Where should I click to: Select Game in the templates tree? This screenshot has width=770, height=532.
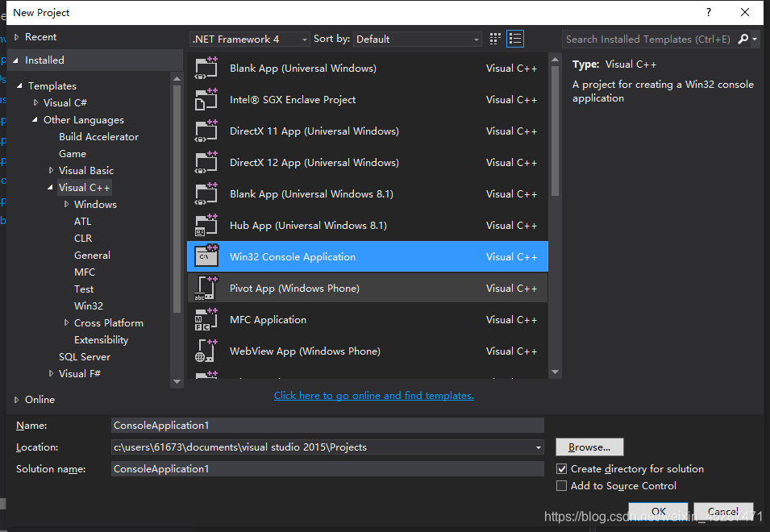click(73, 154)
